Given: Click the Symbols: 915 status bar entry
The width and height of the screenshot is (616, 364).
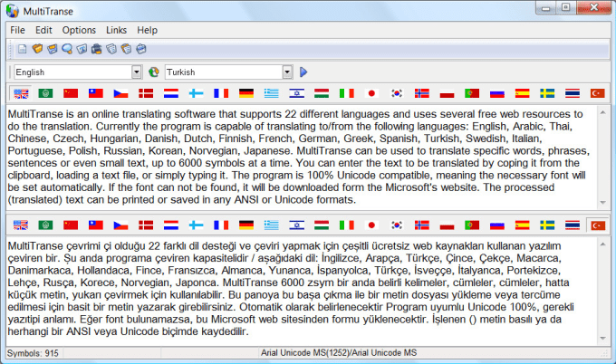Looking at the screenshot, I should 33,353.
